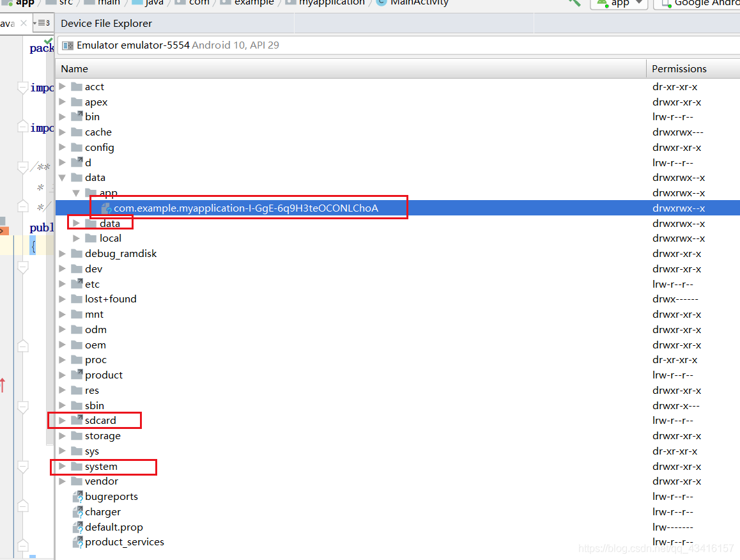Click the storage folder icon

pyautogui.click(x=77, y=435)
